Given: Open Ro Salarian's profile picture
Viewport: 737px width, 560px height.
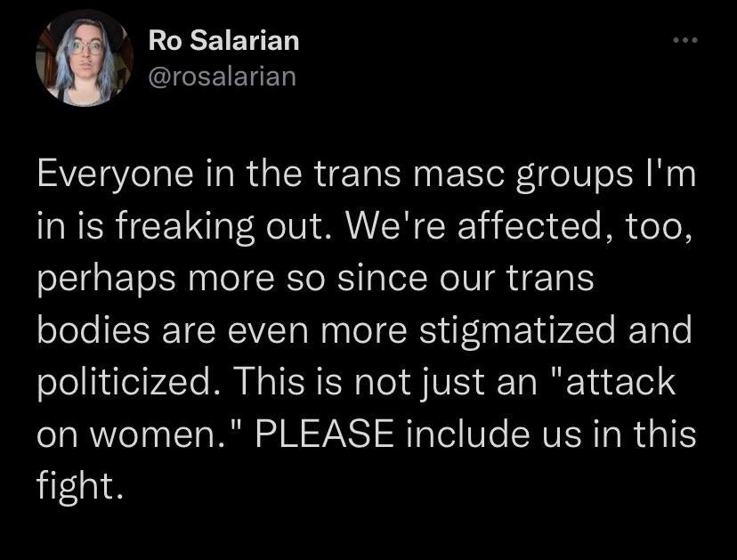Looking at the screenshot, I should 85,58.
